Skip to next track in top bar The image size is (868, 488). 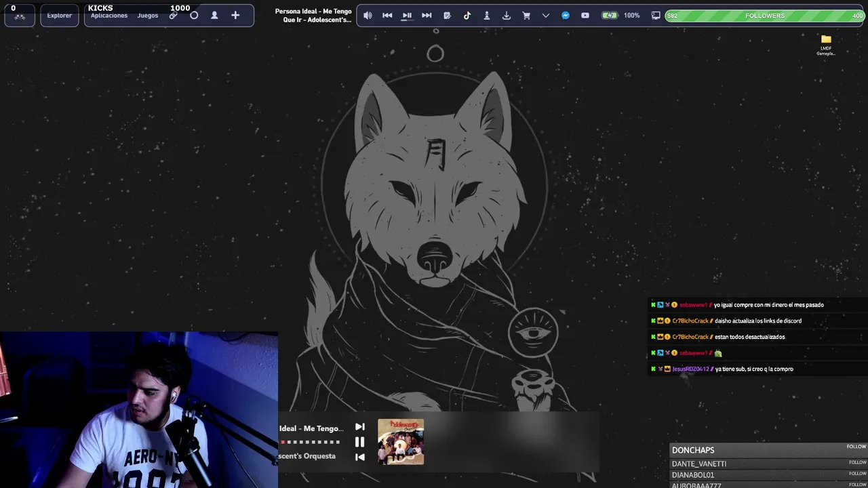427,16
